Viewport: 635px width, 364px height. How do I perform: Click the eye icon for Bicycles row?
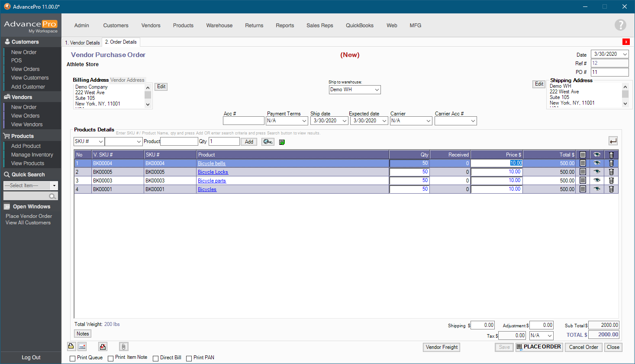[x=597, y=189]
